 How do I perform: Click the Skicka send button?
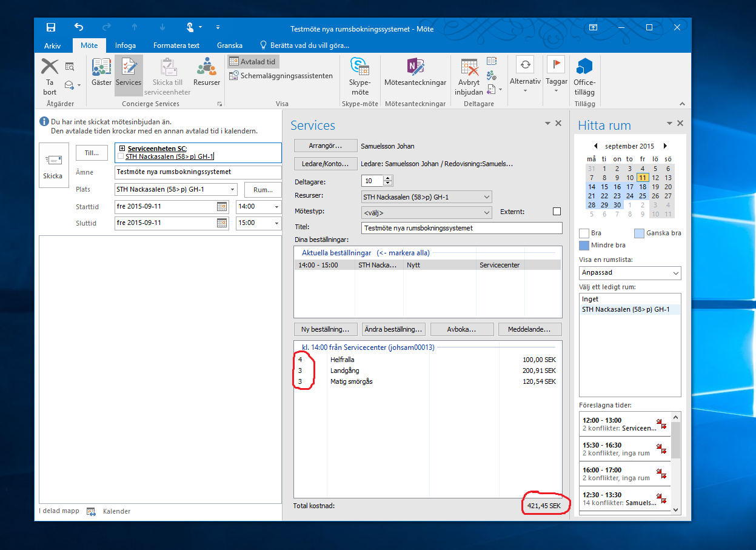(53, 166)
